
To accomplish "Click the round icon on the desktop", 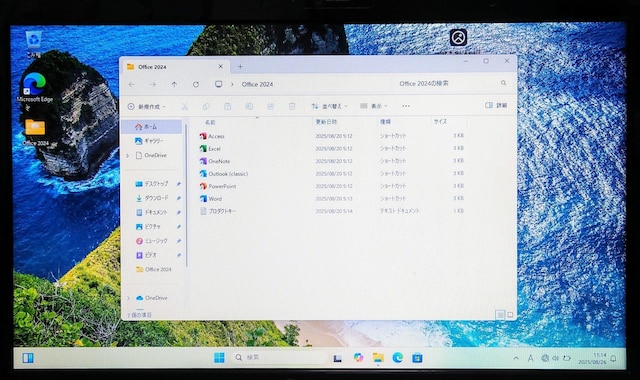I will 458,38.
